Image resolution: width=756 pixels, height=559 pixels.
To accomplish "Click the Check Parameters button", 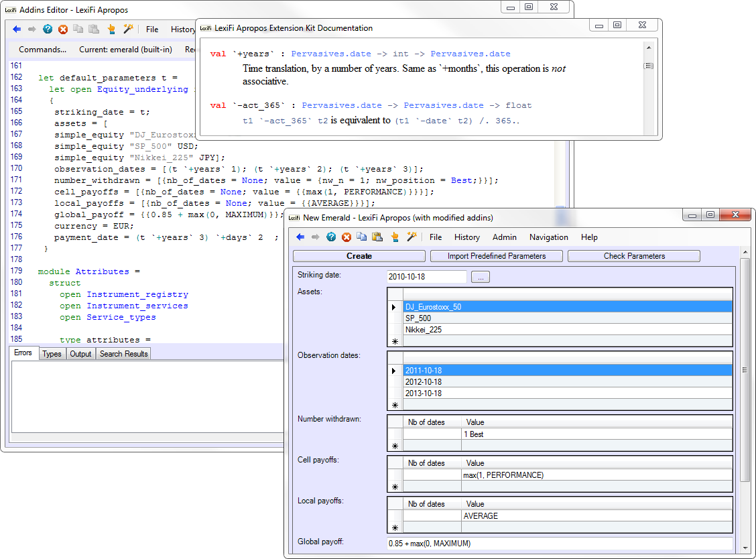I will click(x=634, y=256).
